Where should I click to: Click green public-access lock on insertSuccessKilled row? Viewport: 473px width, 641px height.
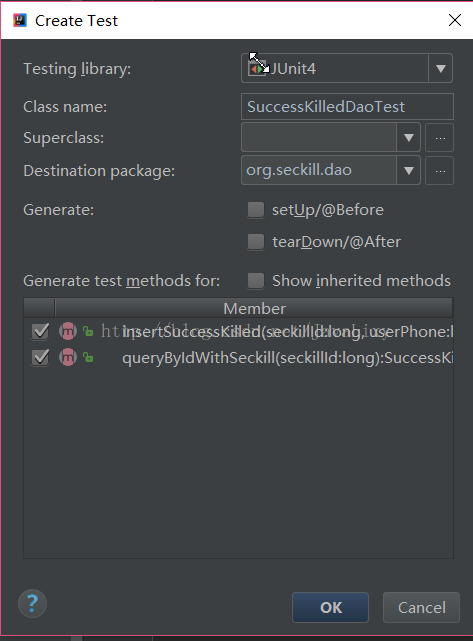[88, 331]
